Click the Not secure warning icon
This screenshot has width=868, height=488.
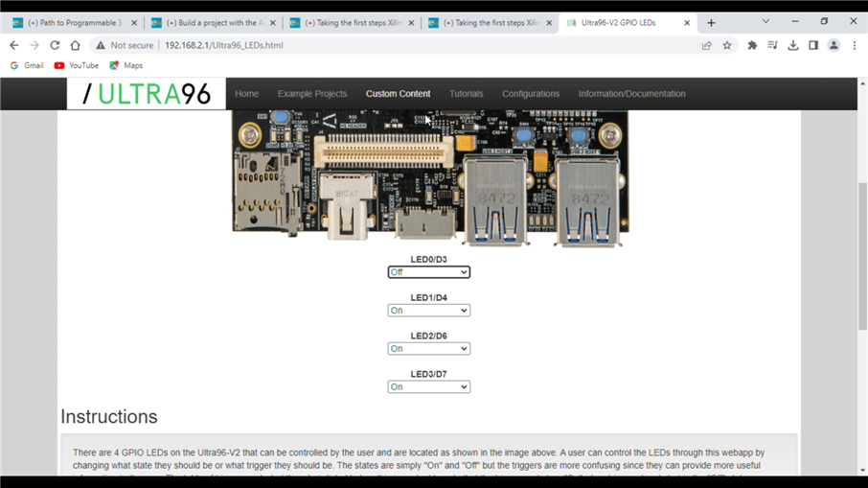click(101, 45)
